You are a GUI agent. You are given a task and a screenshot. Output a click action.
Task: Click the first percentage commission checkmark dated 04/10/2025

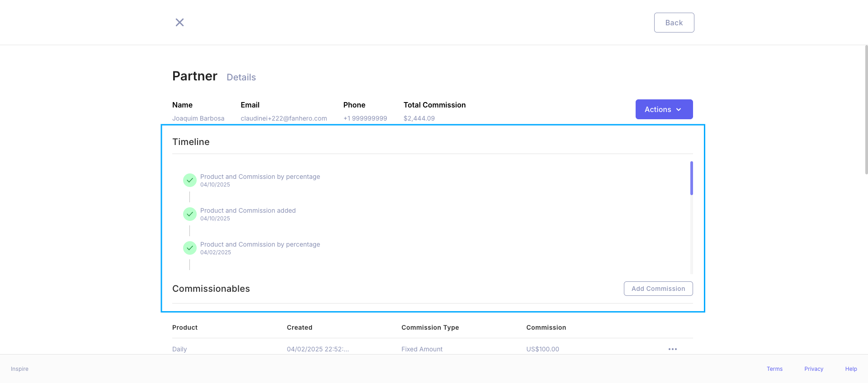(x=190, y=180)
